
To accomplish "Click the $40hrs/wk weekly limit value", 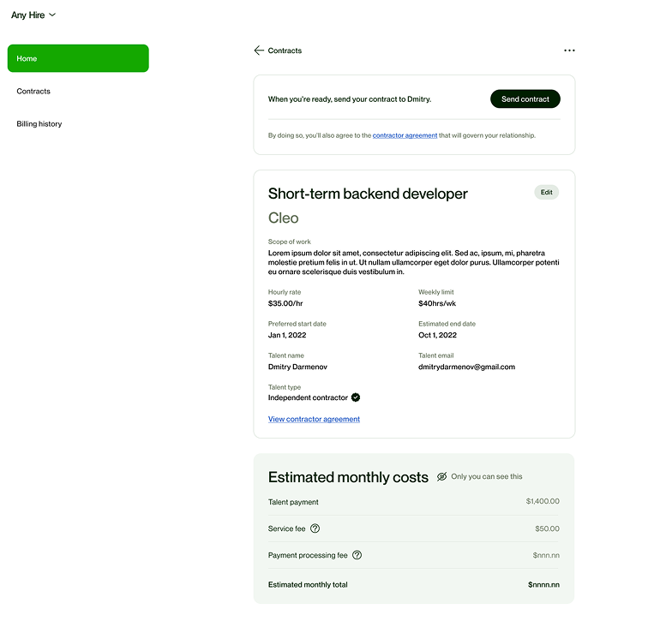I will pos(437,303).
